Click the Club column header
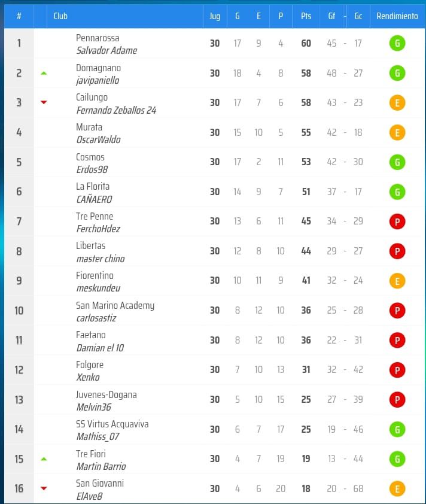 click(60, 16)
